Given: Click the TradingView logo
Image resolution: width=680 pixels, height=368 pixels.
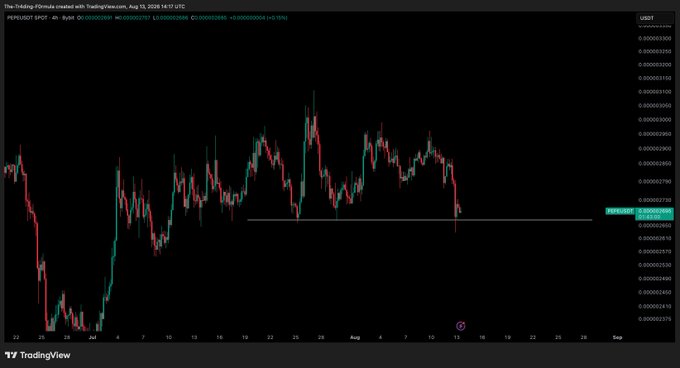Looking at the screenshot, I should (x=38, y=355).
